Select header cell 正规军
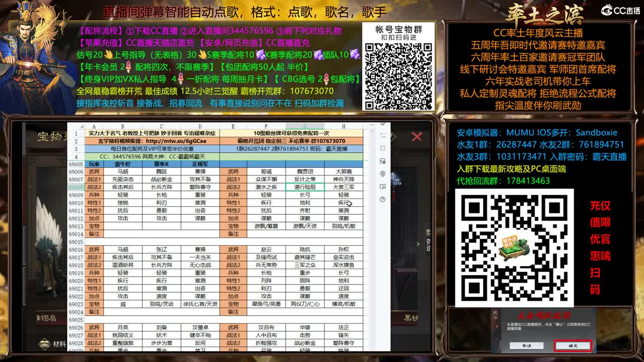Image resolution: width=644 pixels, height=362 pixels. (x=200, y=164)
